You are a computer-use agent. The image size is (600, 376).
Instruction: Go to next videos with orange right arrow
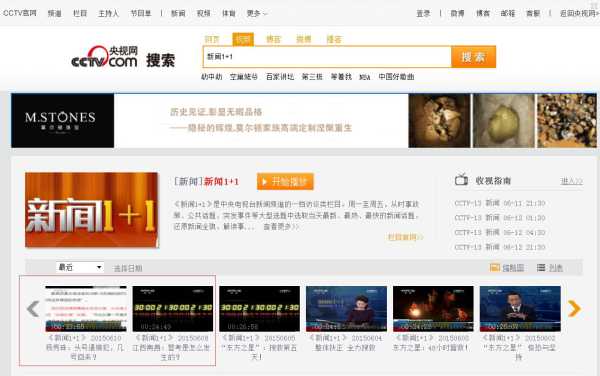[x=574, y=308]
